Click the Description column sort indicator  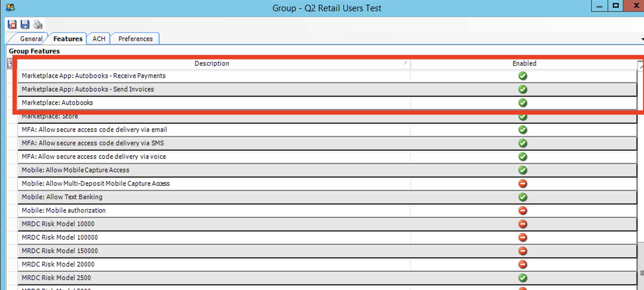point(405,63)
